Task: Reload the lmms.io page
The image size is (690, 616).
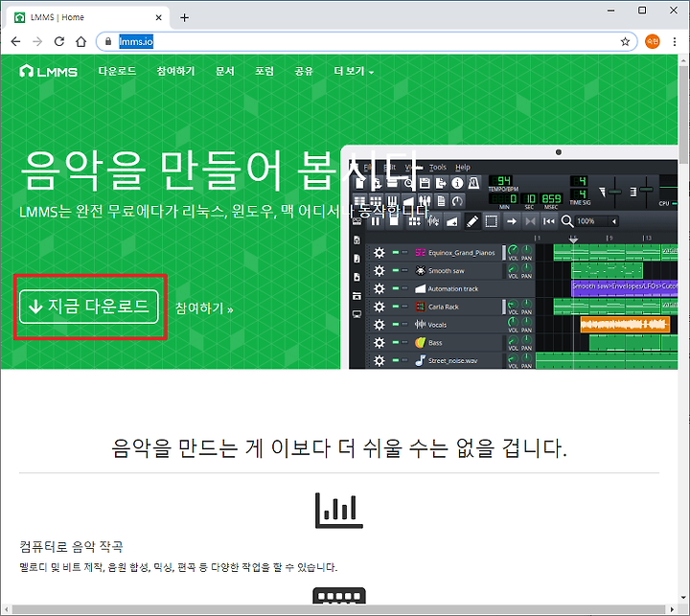Action: tap(59, 42)
